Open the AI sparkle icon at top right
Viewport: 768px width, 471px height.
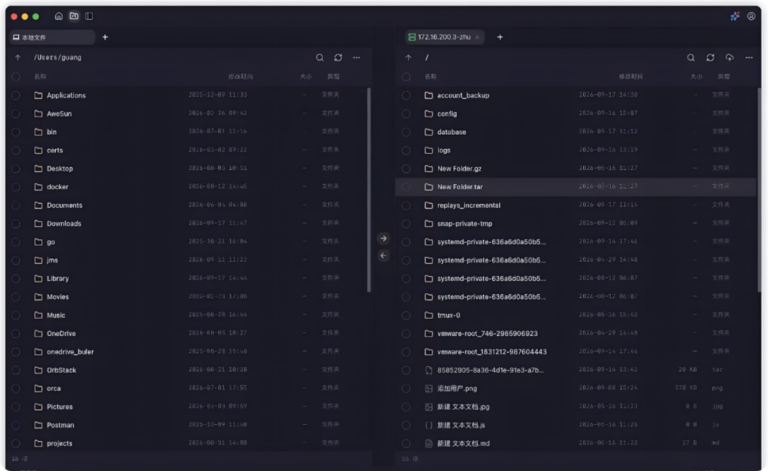click(x=735, y=16)
